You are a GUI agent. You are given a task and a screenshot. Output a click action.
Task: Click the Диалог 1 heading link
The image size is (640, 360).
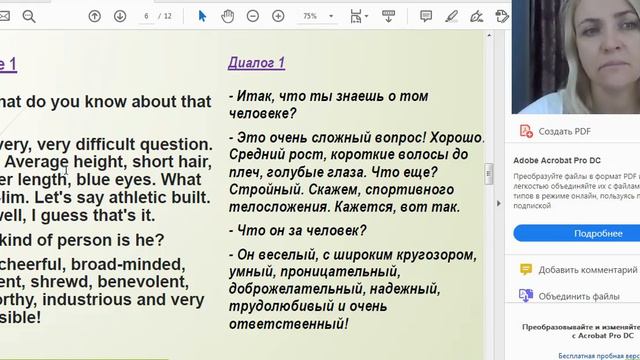pos(256,63)
